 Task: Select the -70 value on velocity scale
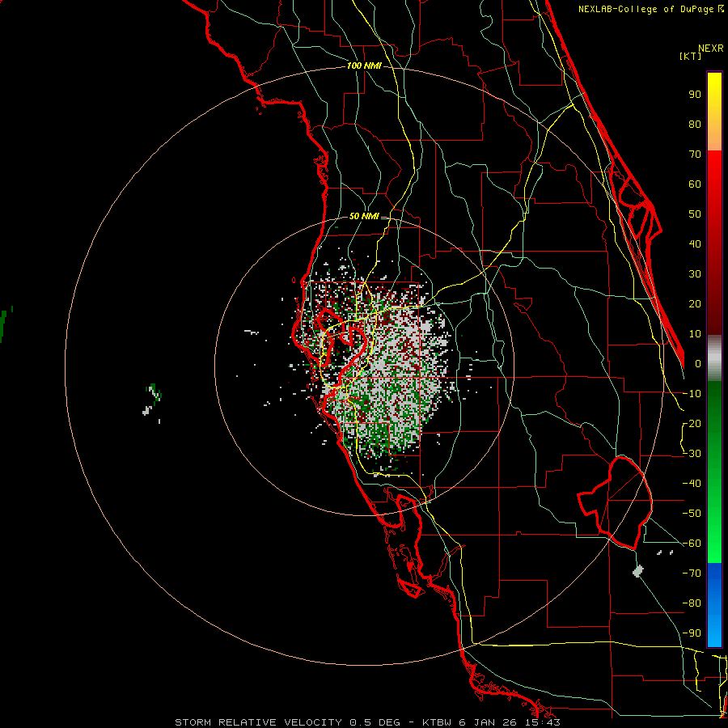[x=692, y=574]
